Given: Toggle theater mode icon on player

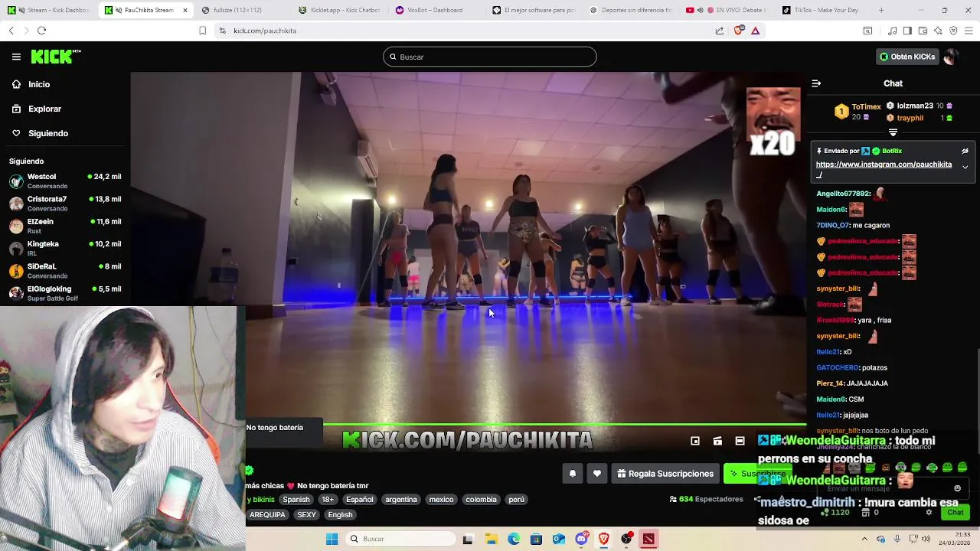Looking at the screenshot, I should 740,441.
